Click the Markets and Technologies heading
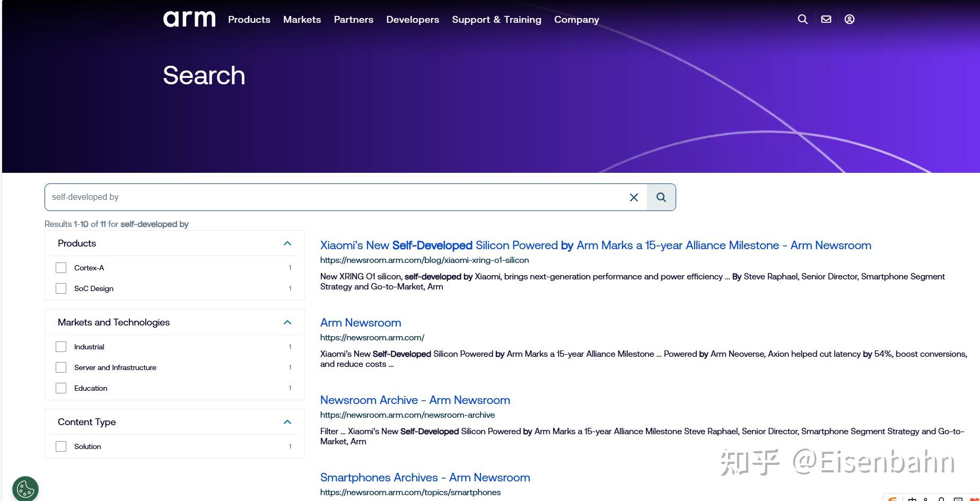This screenshot has height=501, width=980. [113, 322]
